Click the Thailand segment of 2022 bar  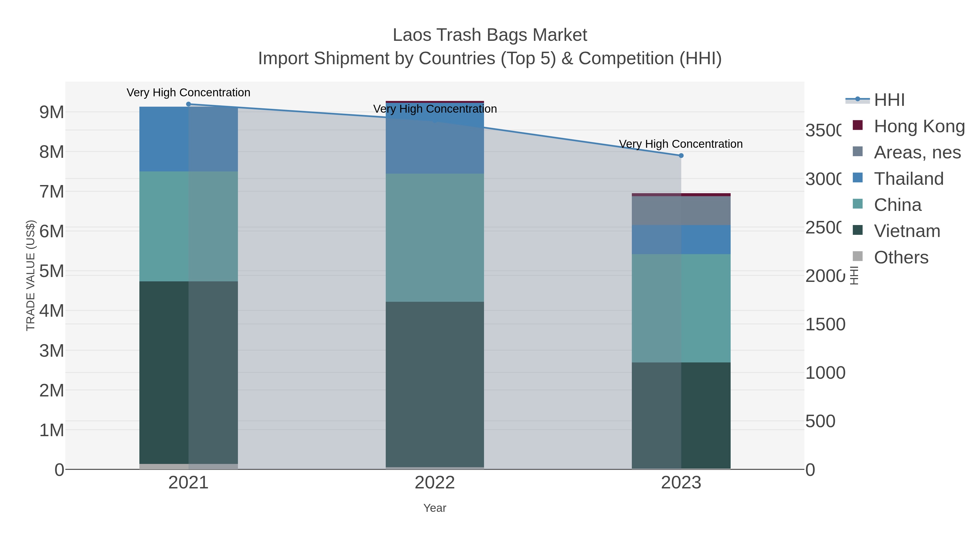pos(435,138)
